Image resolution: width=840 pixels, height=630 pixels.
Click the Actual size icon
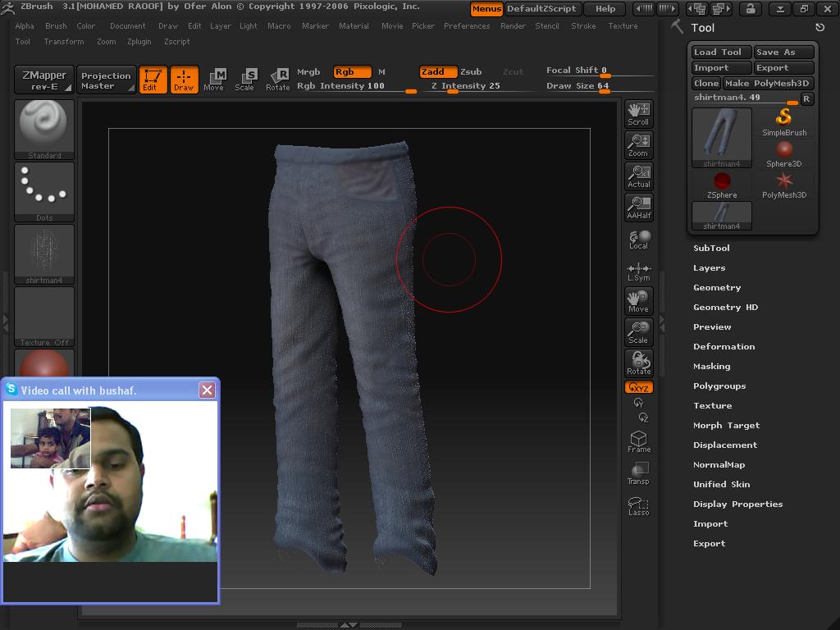(x=638, y=176)
